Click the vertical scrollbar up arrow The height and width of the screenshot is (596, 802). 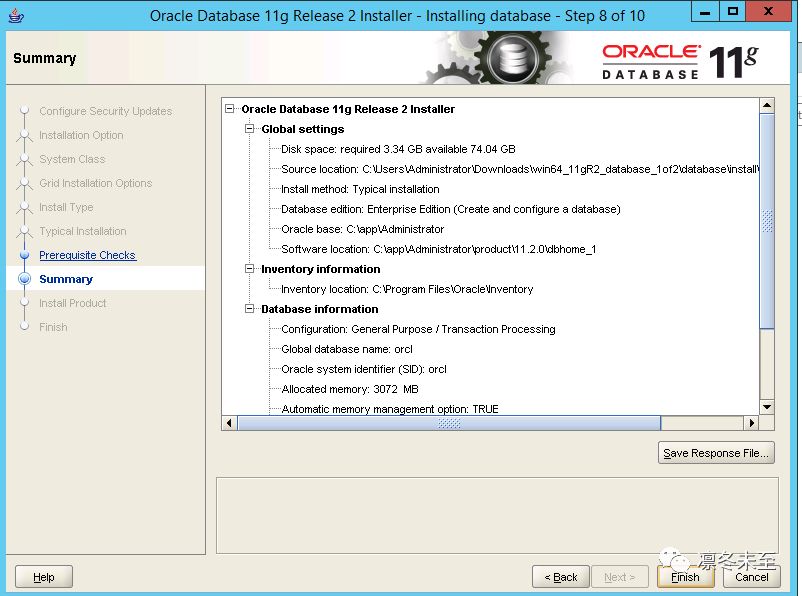(767, 105)
